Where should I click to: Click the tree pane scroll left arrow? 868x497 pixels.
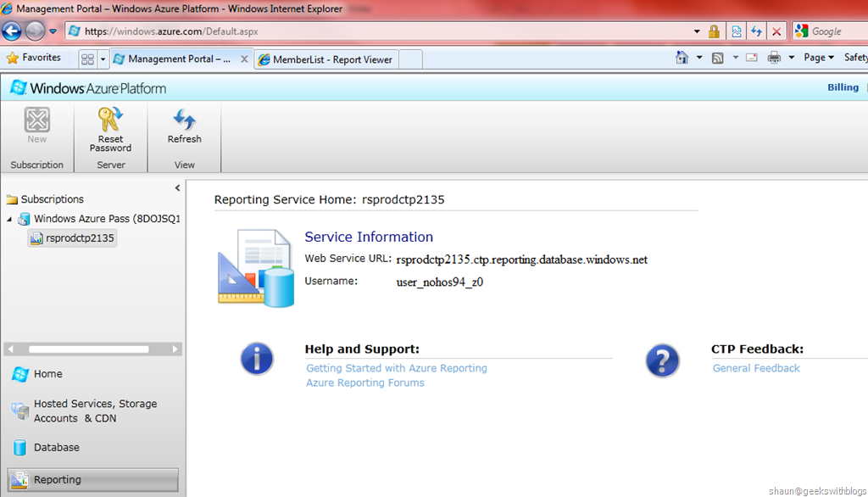(10, 349)
